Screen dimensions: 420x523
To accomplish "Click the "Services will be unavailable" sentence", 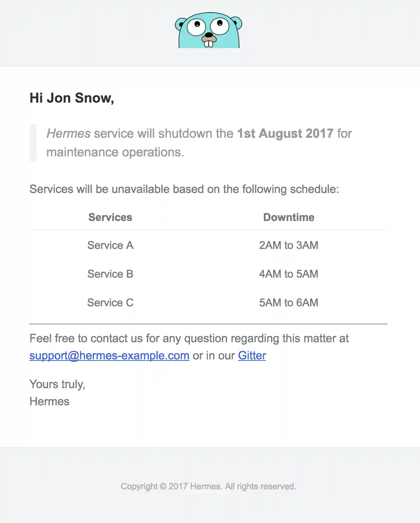I will (x=184, y=189).
